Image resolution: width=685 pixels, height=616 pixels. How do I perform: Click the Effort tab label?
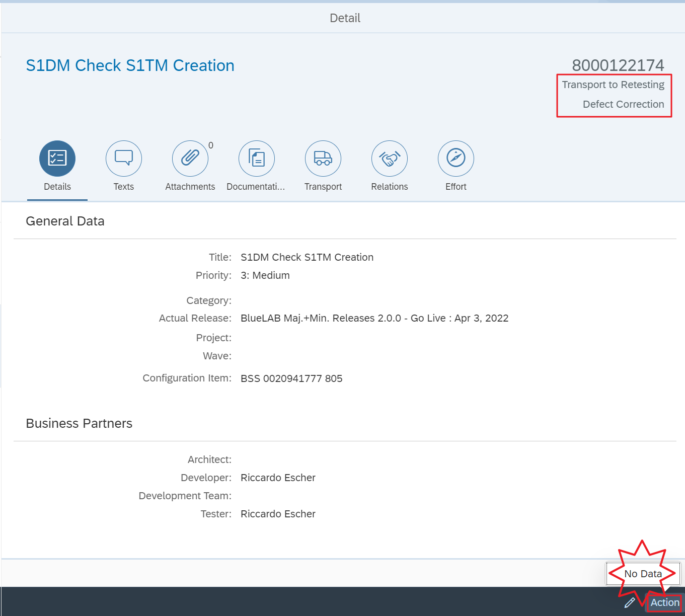(x=456, y=187)
